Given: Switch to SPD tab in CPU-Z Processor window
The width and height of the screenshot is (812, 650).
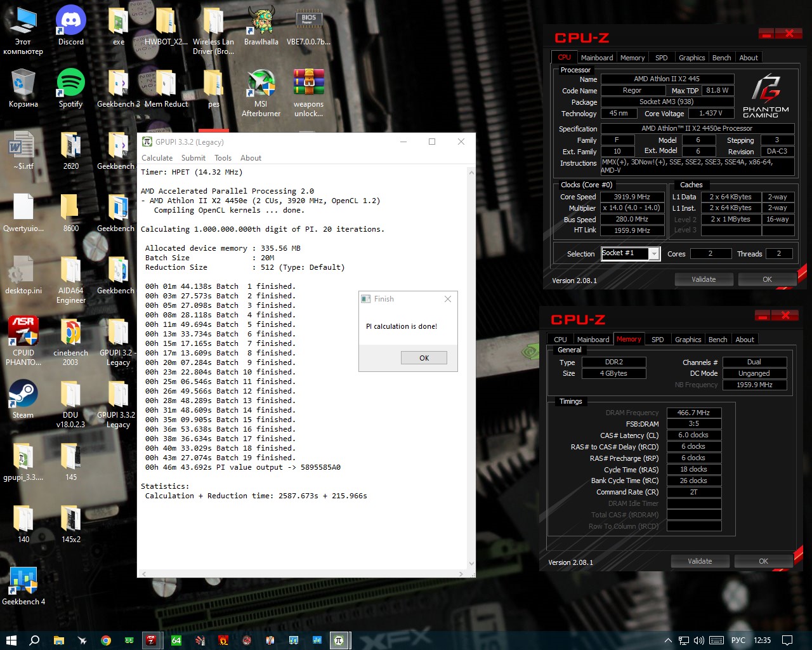Looking at the screenshot, I should pyautogui.click(x=661, y=58).
